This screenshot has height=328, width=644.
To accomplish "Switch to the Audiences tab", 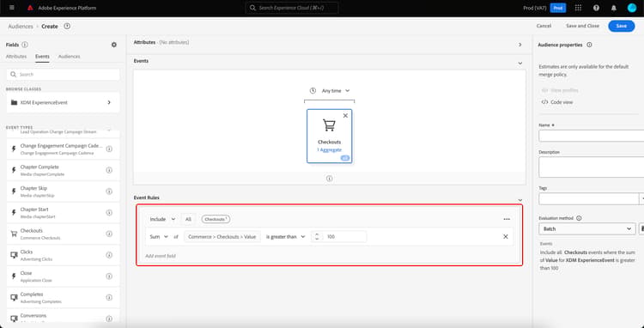I will coord(69,57).
